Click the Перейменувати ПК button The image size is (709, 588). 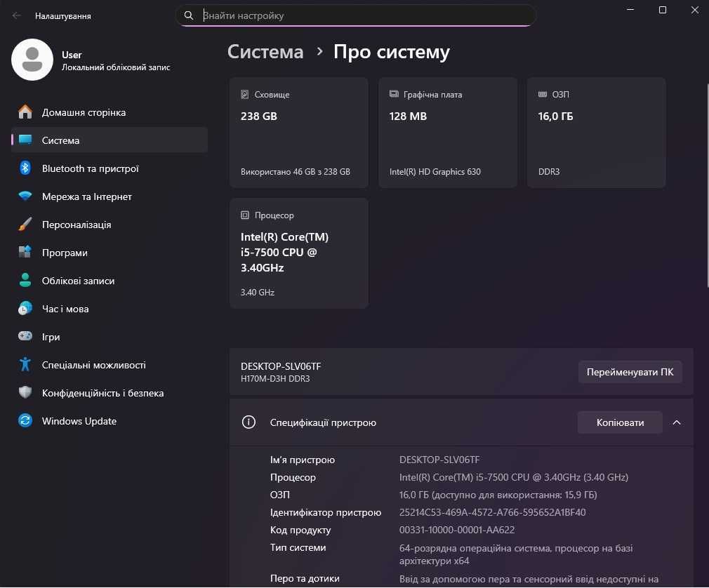[630, 371]
